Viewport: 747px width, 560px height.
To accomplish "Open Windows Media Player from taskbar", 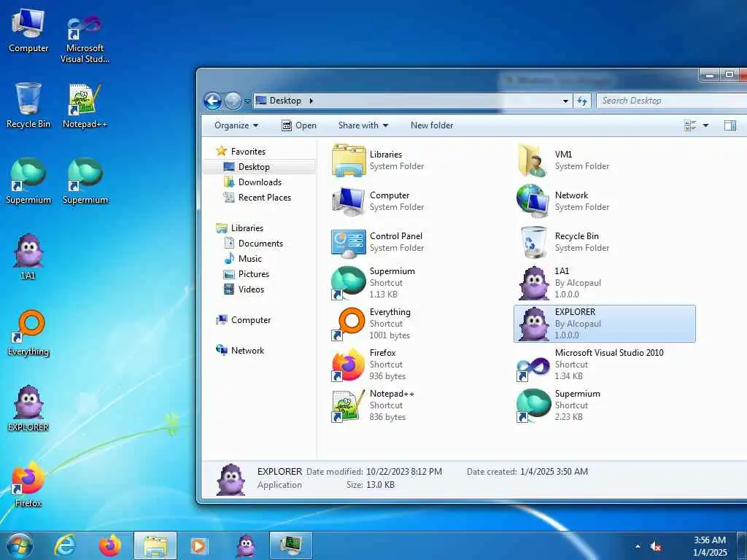I will pyautogui.click(x=198, y=545).
